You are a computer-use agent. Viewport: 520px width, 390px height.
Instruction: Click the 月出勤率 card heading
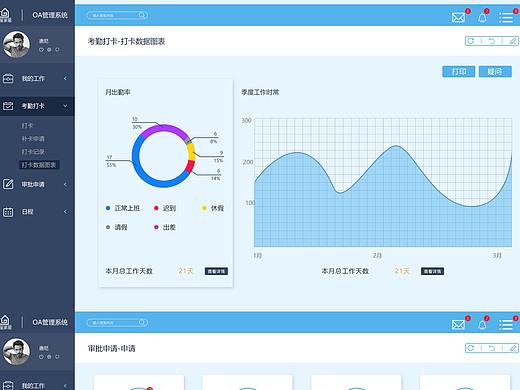pos(118,92)
